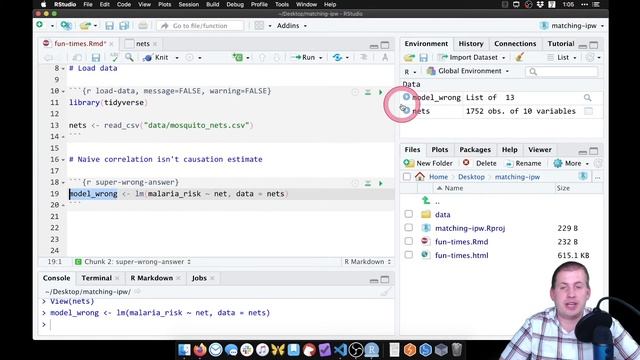Open chunk options gear for the load-data chunk

pyautogui.click(x=355, y=92)
